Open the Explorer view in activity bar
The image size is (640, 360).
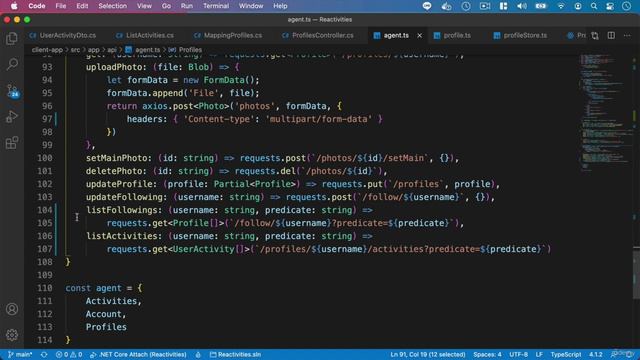coord(12,38)
